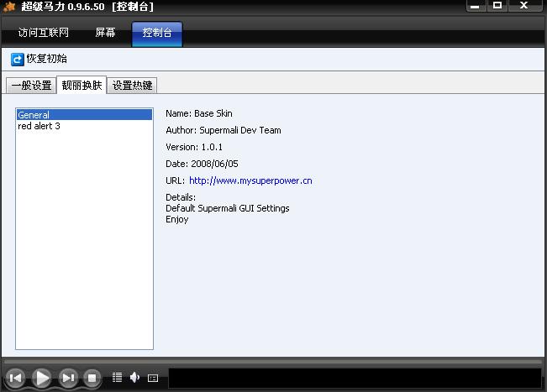Screen dimensions: 547x392
Task: Select the General skin in list
Action: click(x=84, y=115)
